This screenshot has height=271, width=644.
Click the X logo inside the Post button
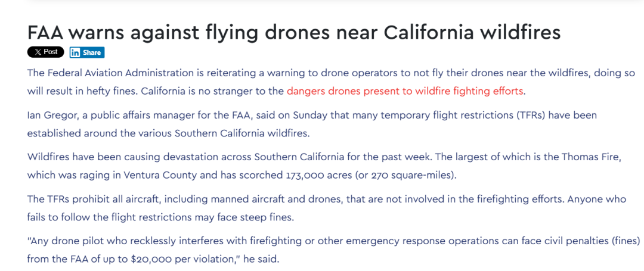(x=38, y=52)
